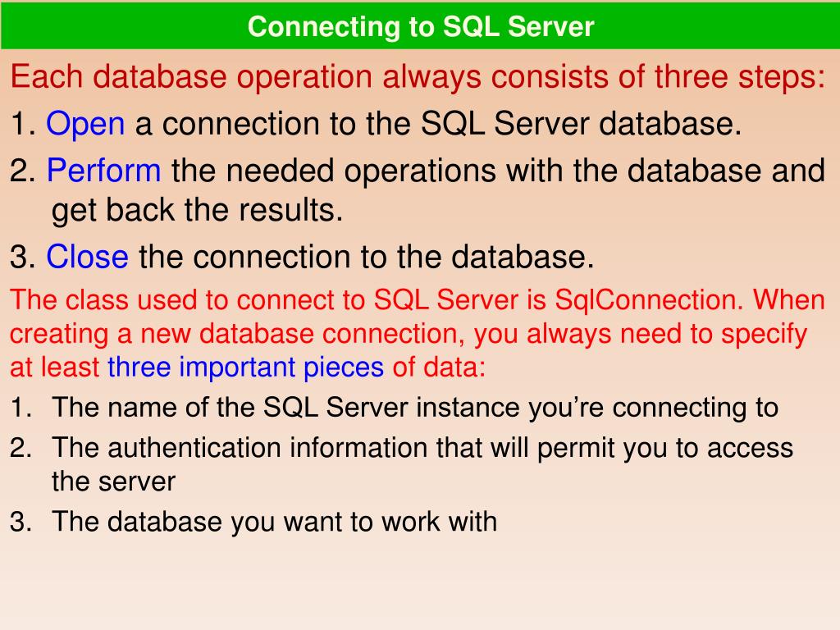Click the 'Each database operation' heading line
840x630 pixels.
point(418,78)
